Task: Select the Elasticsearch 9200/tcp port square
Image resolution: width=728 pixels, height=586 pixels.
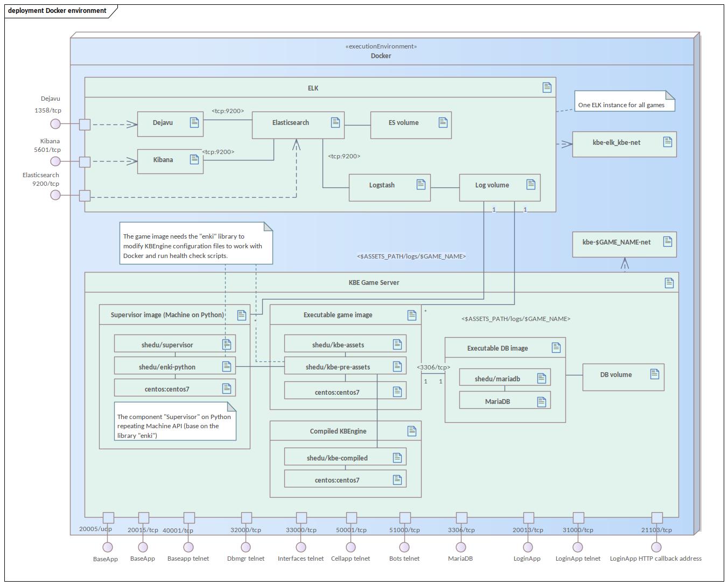Action: pyautogui.click(x=85, y=196)
